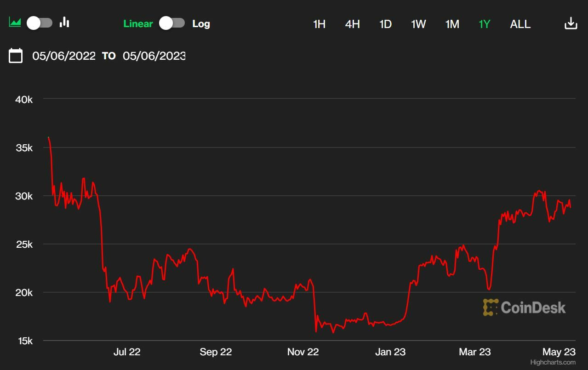Open the calendar date picker icon
Screen dimensions: 588x370
tap(16, 56)
